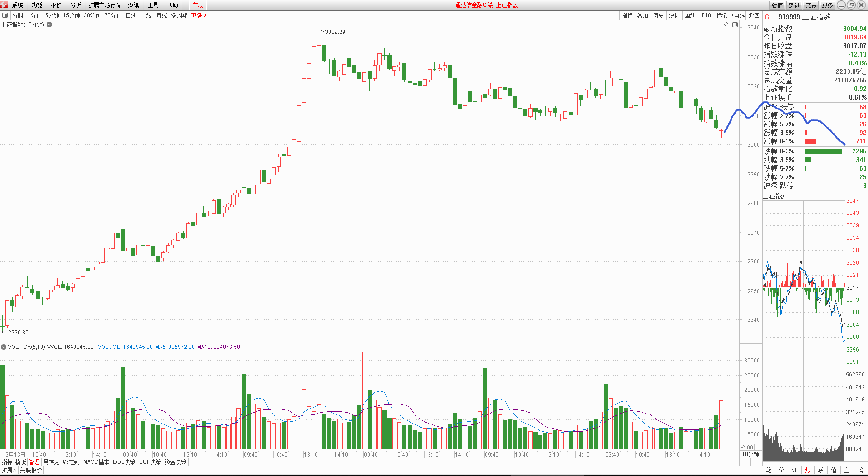Image resolution: width=868 pixels, height=476 pixels.
Task: Select the 筹 chip distribution icon
Action: [x=860, y=470]
